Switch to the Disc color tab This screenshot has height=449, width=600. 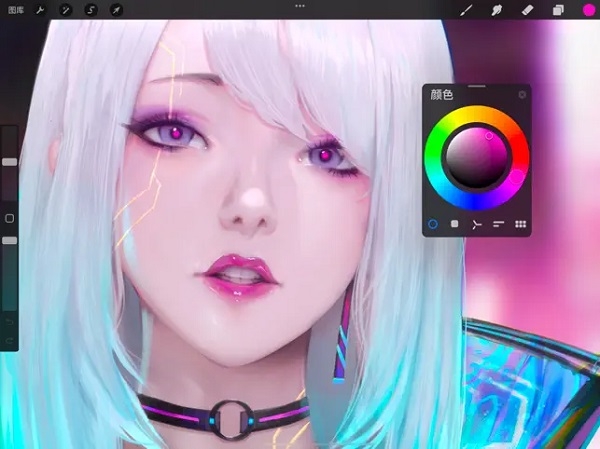point(433,224)
